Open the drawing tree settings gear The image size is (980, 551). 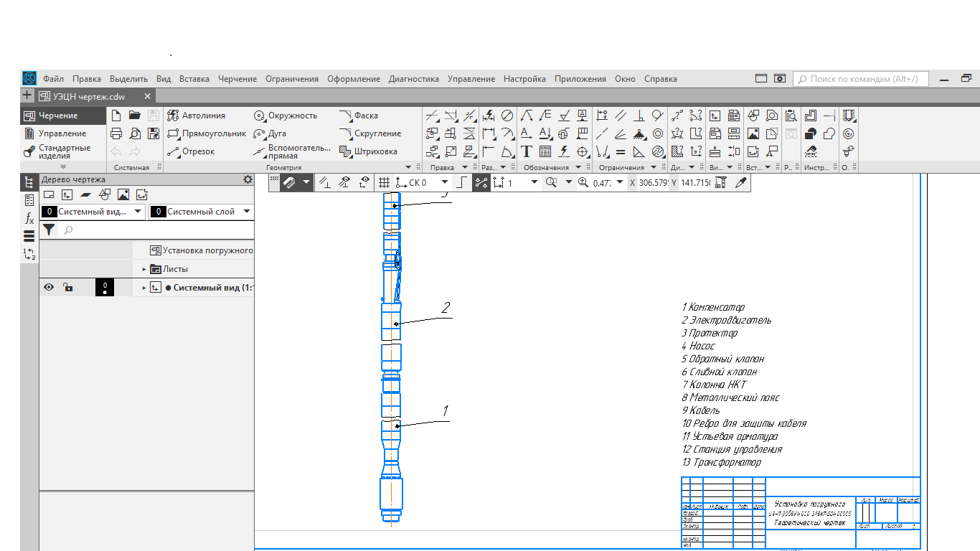(x=248, y=179)
